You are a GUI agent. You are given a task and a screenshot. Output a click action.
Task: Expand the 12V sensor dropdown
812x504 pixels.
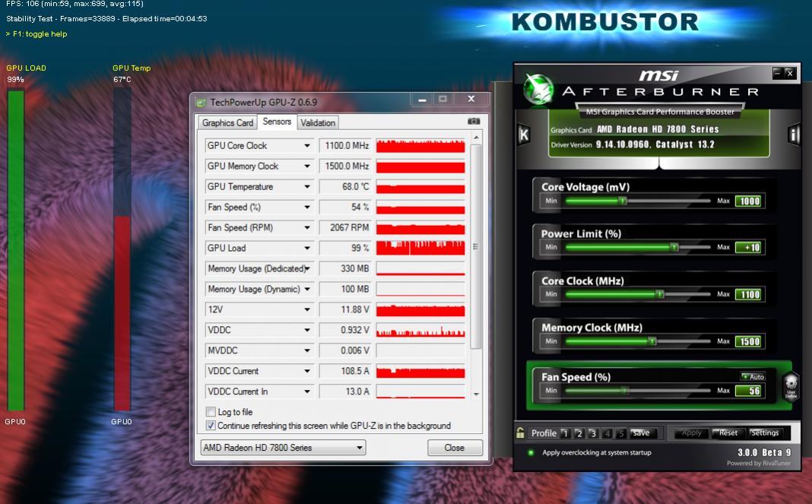point(307,309)
